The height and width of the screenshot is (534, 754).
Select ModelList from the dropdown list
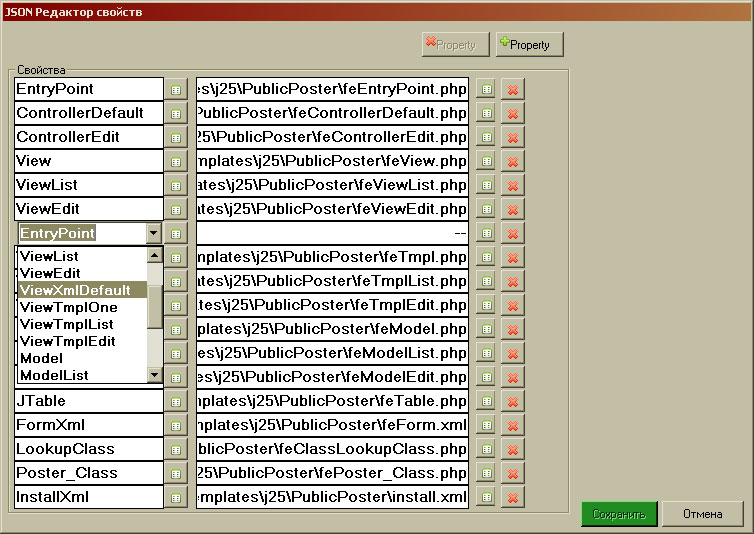[82, 375]
